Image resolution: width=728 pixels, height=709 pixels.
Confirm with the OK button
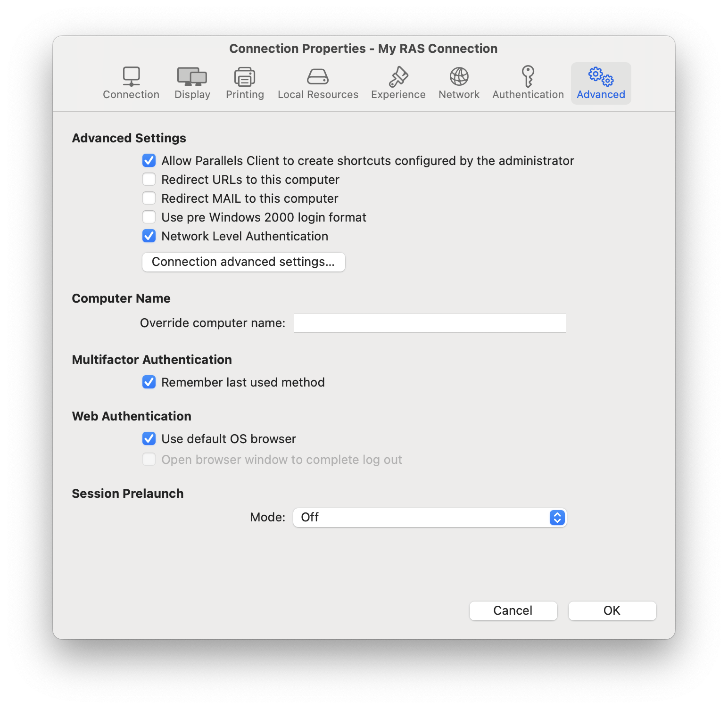(612, 611)
